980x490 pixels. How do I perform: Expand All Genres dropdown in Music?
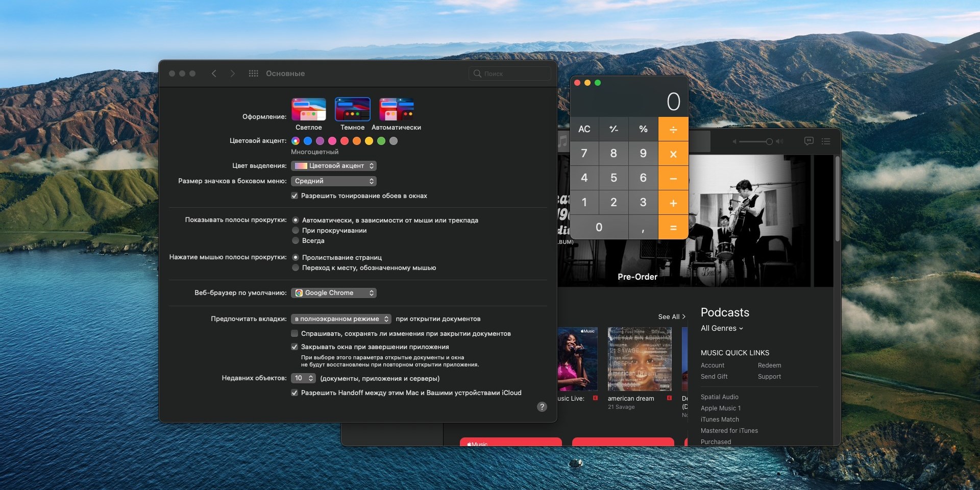tap(722, 328)
